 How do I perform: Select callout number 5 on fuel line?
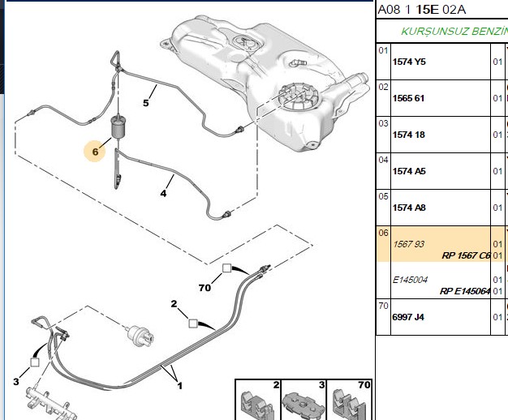146,103
